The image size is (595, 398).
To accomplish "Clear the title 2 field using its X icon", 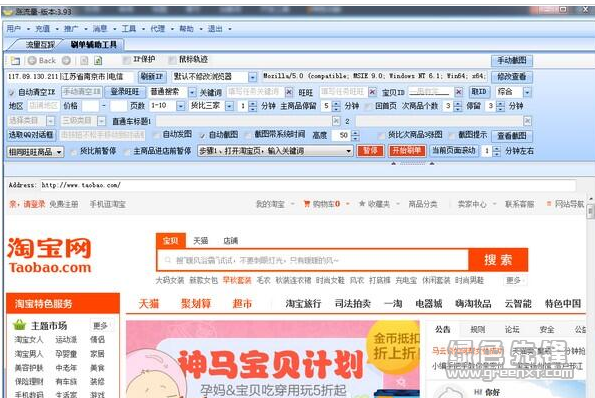I will click(527, 121).
